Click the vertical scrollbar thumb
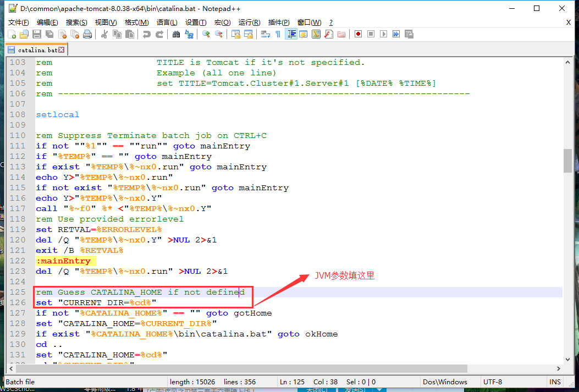Image resolution: width=579 pixels, height=392 pixels. tap(567, 161)
